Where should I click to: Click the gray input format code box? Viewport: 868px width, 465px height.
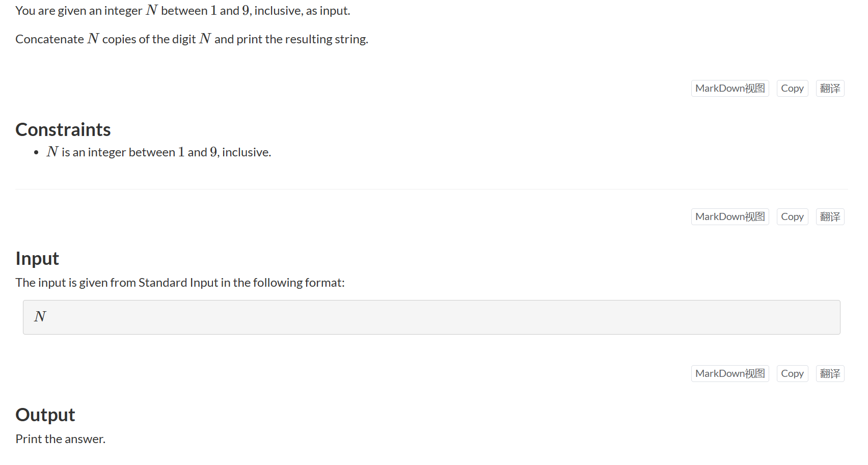[431, 317]
